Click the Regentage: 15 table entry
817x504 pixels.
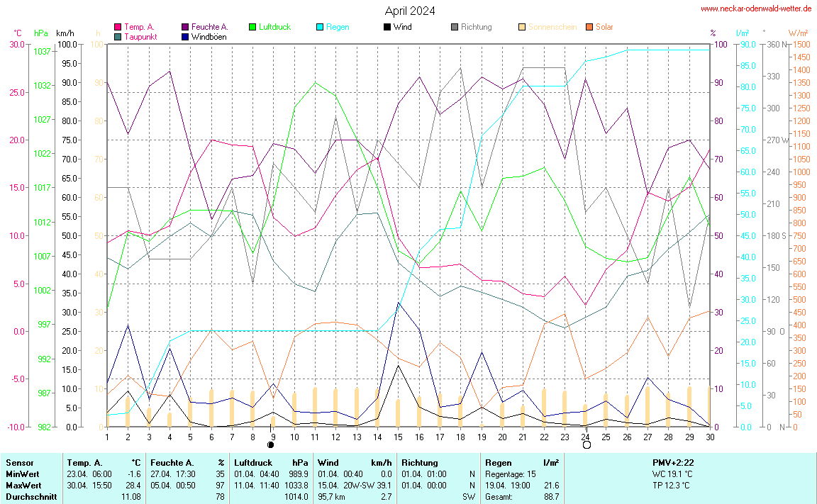click(511, 474)
